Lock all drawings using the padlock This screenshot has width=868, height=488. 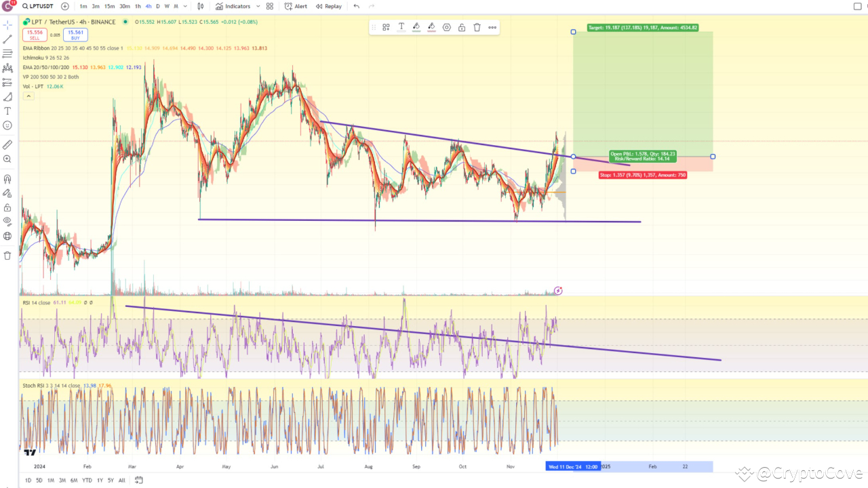coord(7,207)
